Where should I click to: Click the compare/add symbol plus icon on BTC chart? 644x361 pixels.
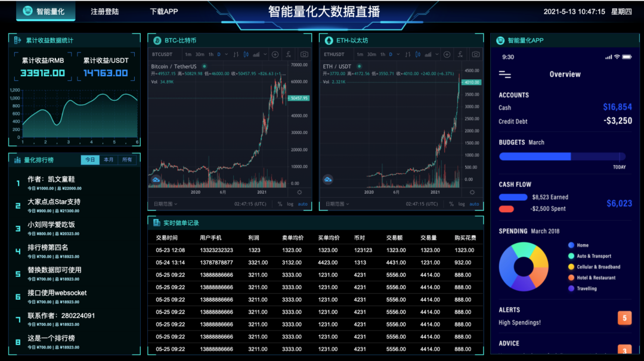(275, 54)
